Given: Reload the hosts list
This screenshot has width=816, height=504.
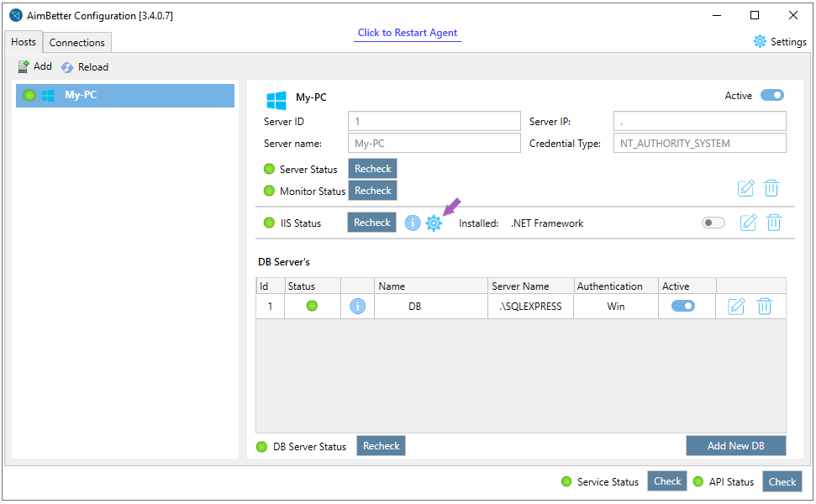Looking at the screenshot, I should tap(85, 67).
